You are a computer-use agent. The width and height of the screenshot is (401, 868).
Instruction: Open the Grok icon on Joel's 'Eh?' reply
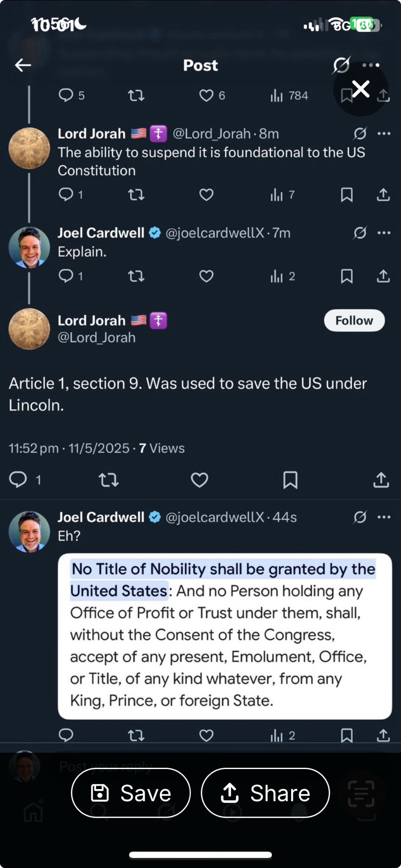360,517
